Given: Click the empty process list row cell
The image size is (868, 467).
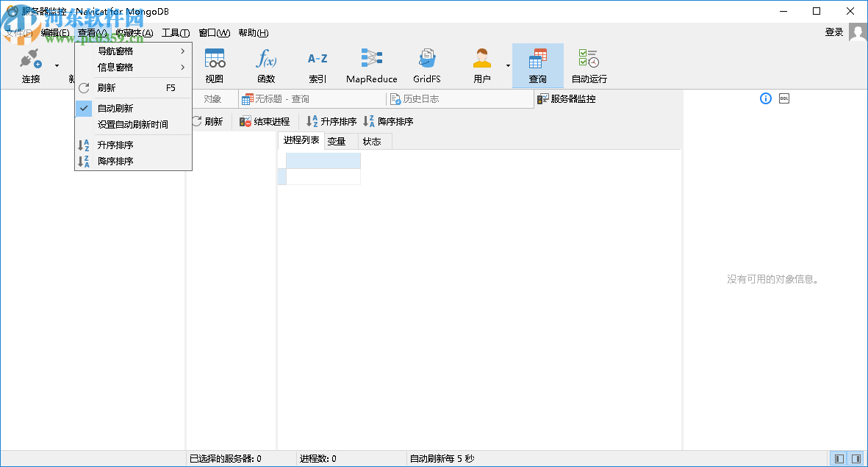Looking at the screenshot, I should 323,177.
